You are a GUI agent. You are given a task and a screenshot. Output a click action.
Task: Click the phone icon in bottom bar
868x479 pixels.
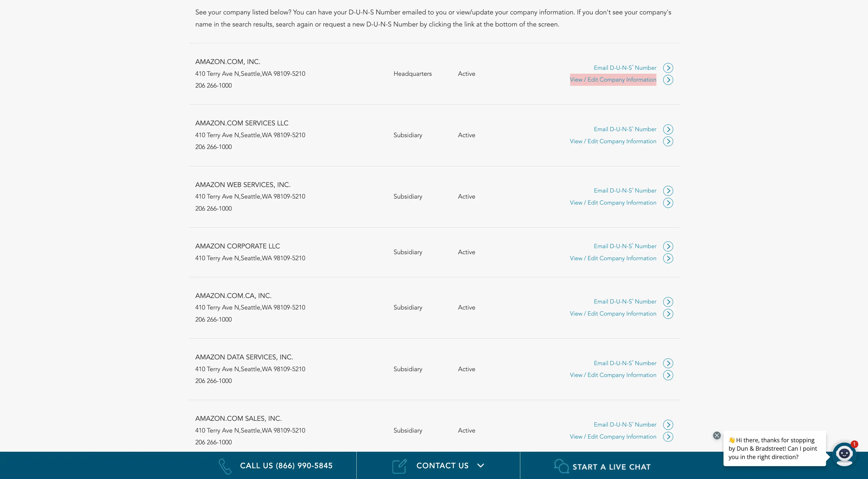225,466
